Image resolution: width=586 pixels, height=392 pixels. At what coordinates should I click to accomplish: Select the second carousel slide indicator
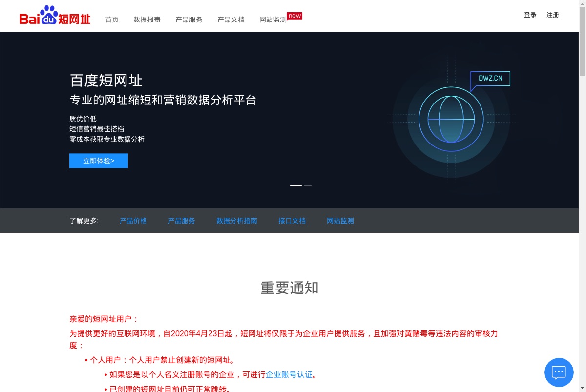(308, 186)
